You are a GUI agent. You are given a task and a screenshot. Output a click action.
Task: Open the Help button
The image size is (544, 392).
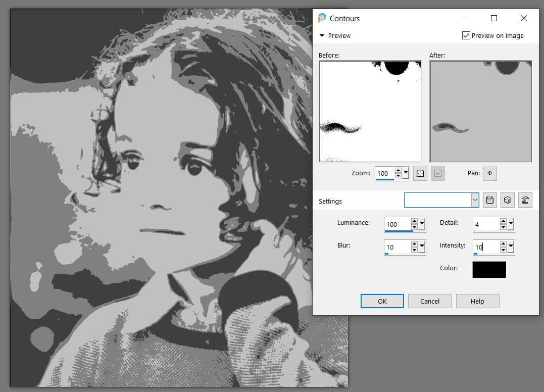(477, 301)
